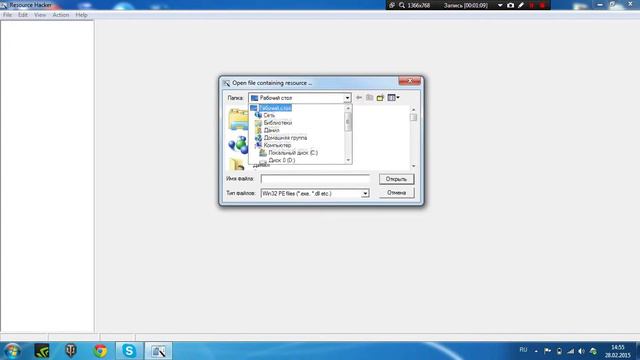Close the Open file dialog
The width and height of the screenshot is (640, 360).
(410, 81)
